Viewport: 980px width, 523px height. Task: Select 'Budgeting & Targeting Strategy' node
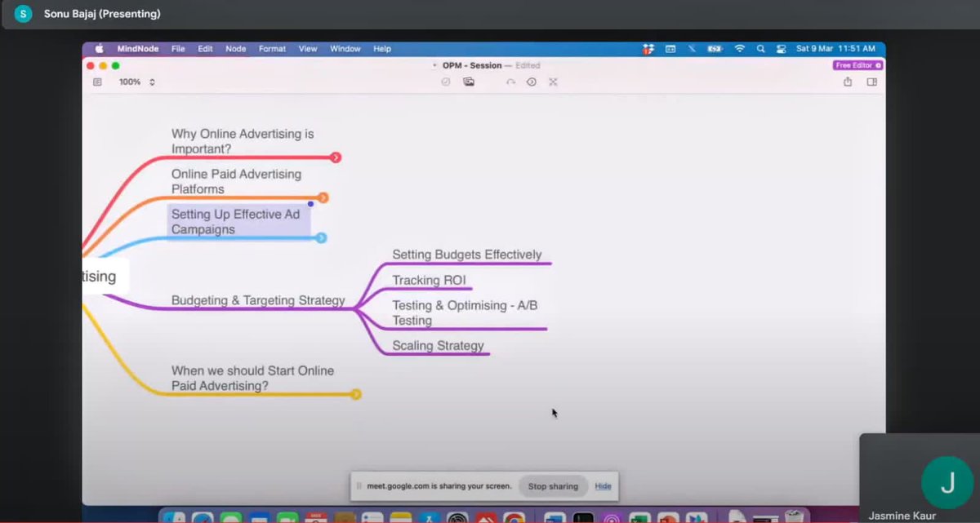pyautogui.click(x=258, y=300)
